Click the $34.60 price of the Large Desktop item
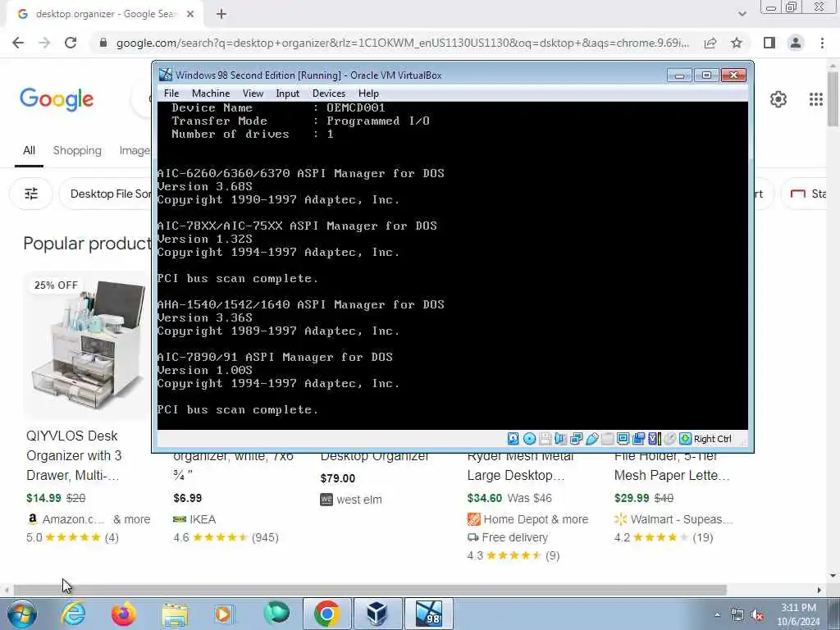 484,498
